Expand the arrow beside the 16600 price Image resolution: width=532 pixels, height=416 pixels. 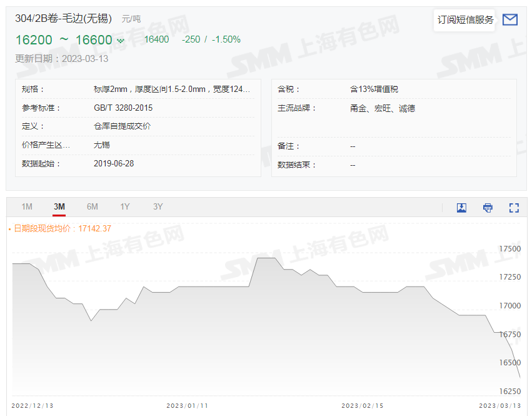click(x=121, y=39)
